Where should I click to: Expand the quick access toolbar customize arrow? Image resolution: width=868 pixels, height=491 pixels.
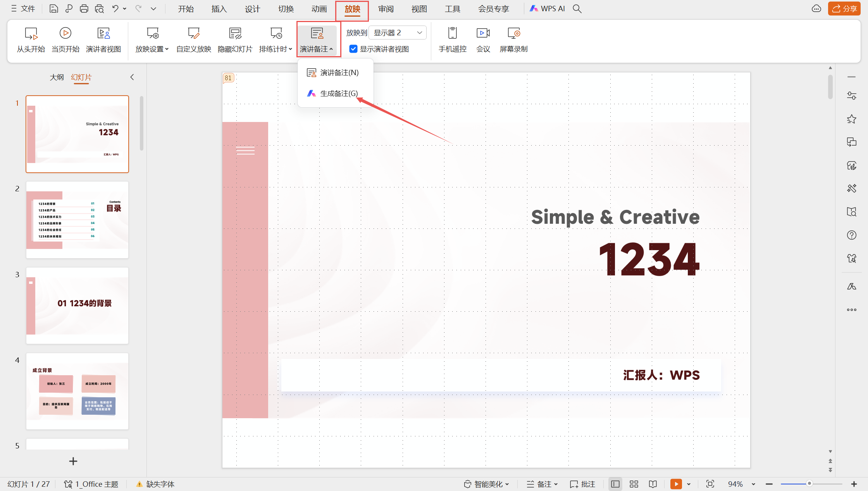tap(153, 9)
